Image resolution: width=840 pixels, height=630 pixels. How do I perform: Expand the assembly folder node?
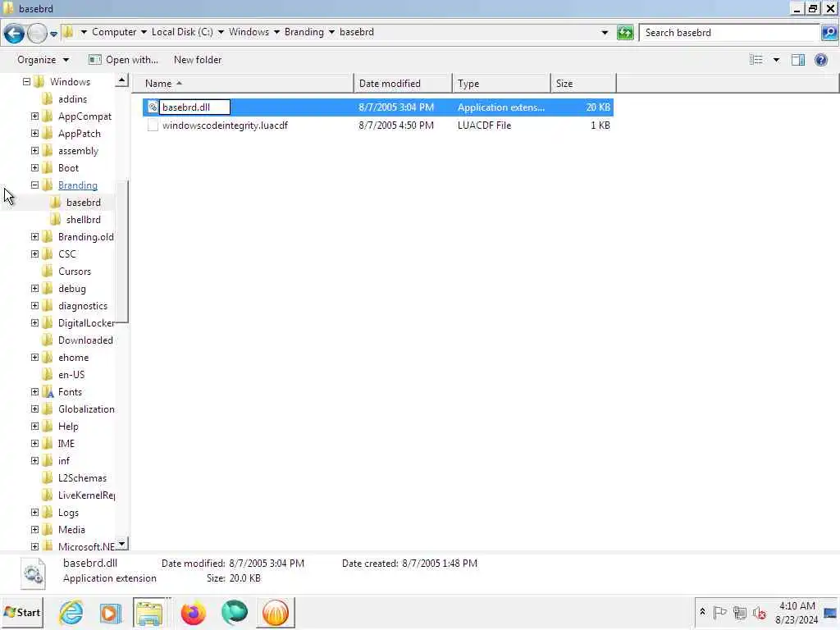pyautogui.click(x=34, y=151)
